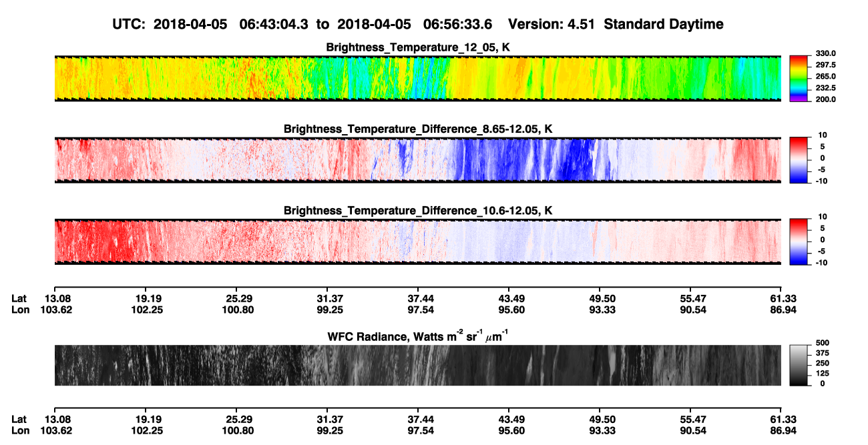Viewport: 868px width, 445px height.
Task: Click the red-blue colorbar beside the 8.65-12.05 panel
Action: [798, 160]
